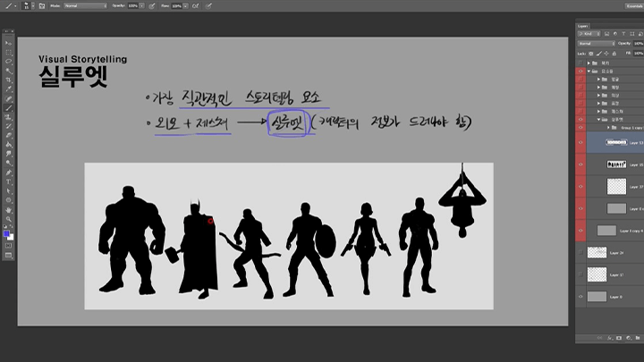This screenshot has width=644, height=362.
Task: Swap foreground and background colors
Action: [12, 226]
